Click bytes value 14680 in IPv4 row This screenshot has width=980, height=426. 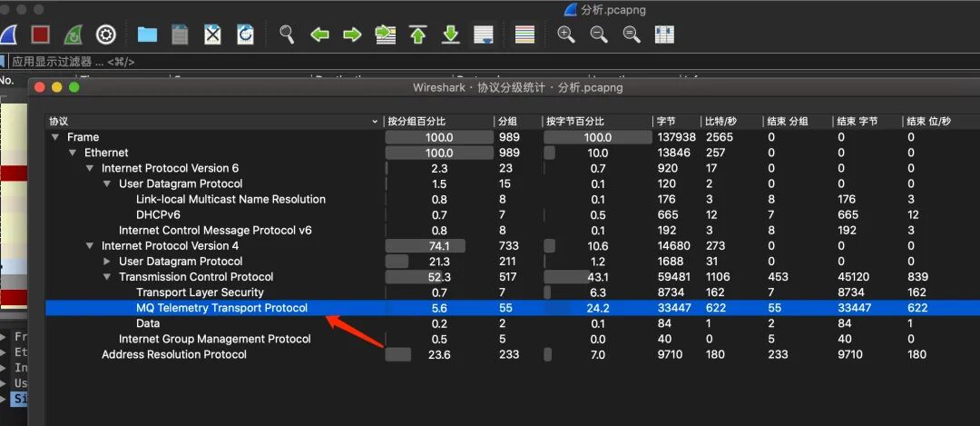(673, 246)
